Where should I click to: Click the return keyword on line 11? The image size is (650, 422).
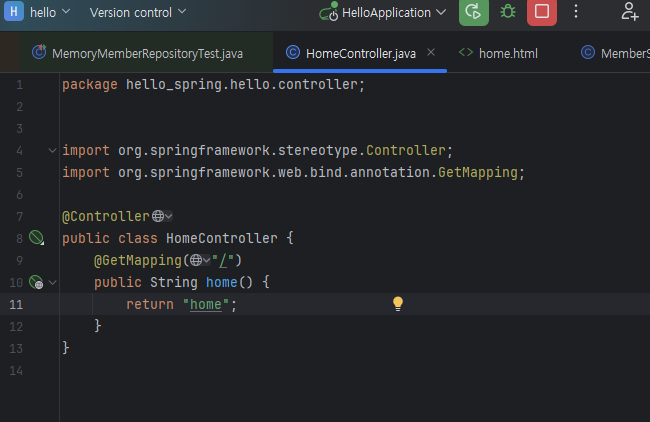coord(150,305)
